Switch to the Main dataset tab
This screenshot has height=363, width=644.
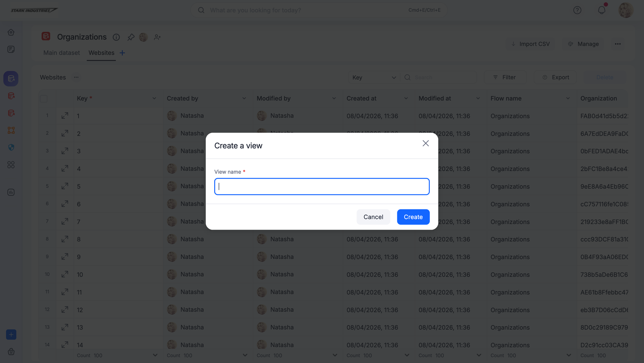(61, 53)
